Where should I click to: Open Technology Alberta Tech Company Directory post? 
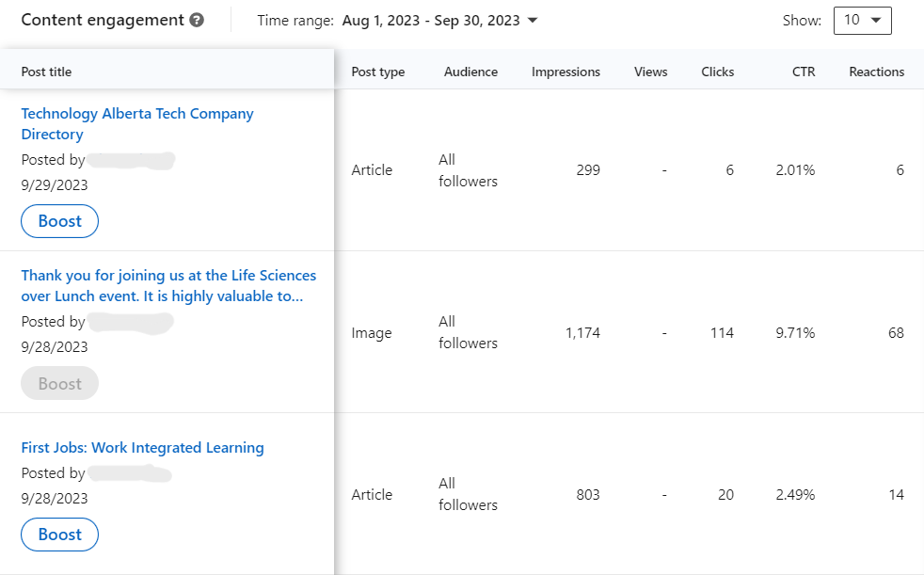coord(137,123)
